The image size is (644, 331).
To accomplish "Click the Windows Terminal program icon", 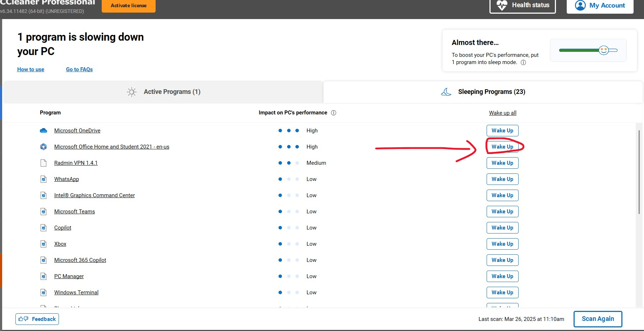I will coord(43,293).
